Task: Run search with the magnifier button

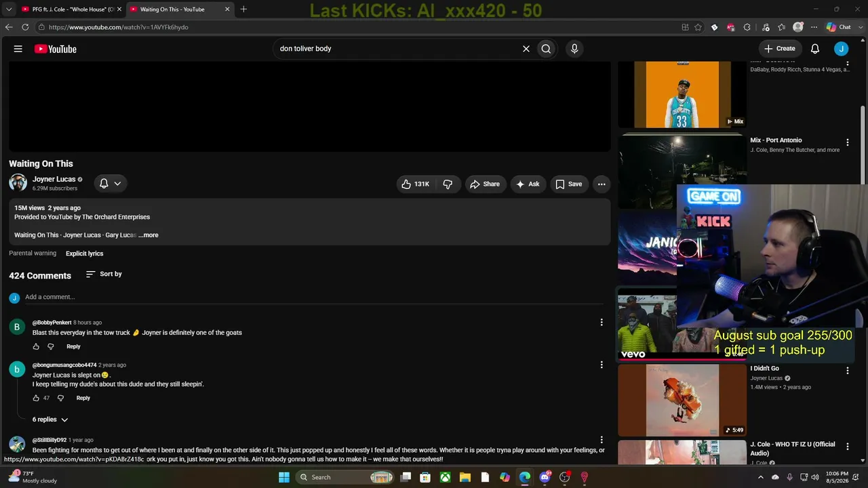Action: coord(546,49)
